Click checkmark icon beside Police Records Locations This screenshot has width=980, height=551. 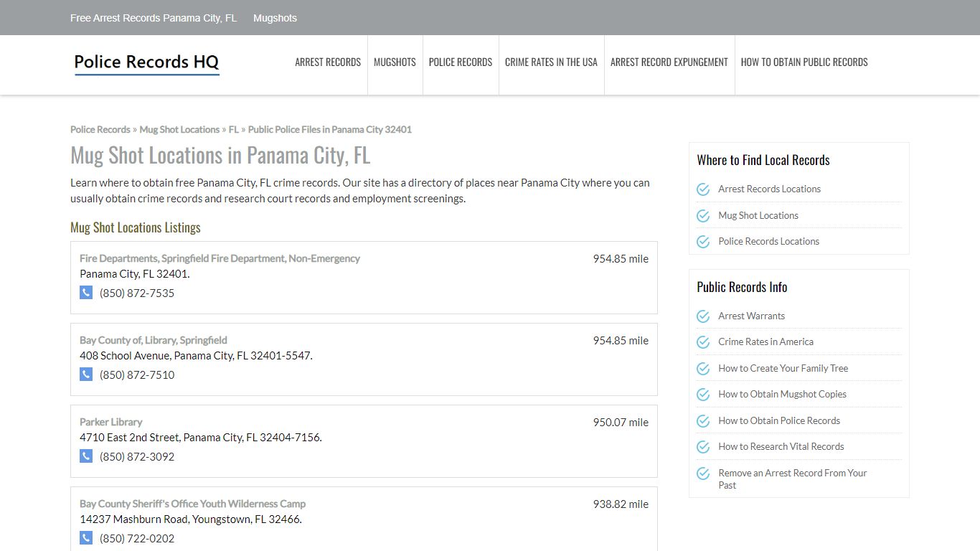[703, 242]
